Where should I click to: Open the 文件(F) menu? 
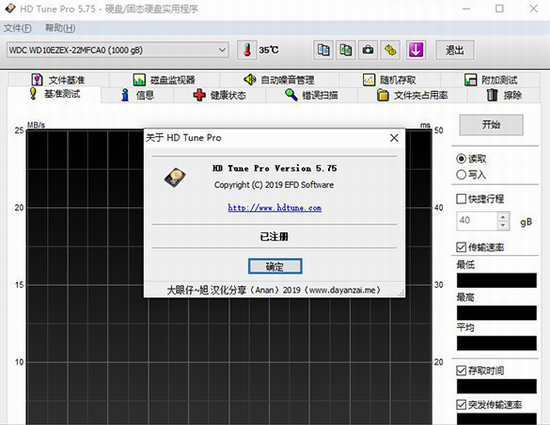click(18, 28)
